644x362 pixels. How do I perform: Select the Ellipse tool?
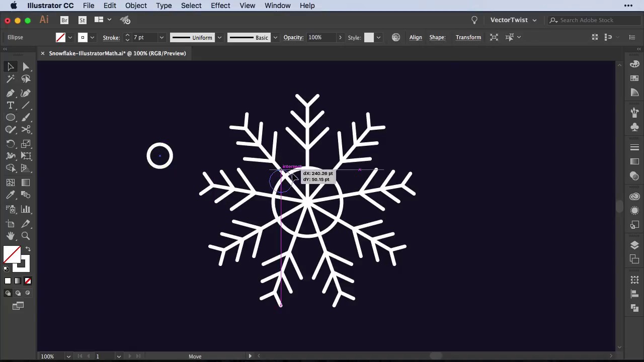pyautogui.click(x=11, y=117)
